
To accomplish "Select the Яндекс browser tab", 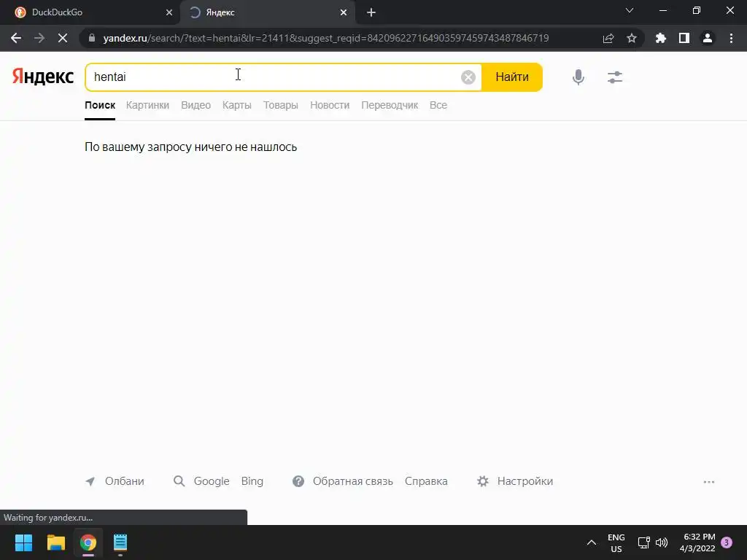I will pos(267,12).
